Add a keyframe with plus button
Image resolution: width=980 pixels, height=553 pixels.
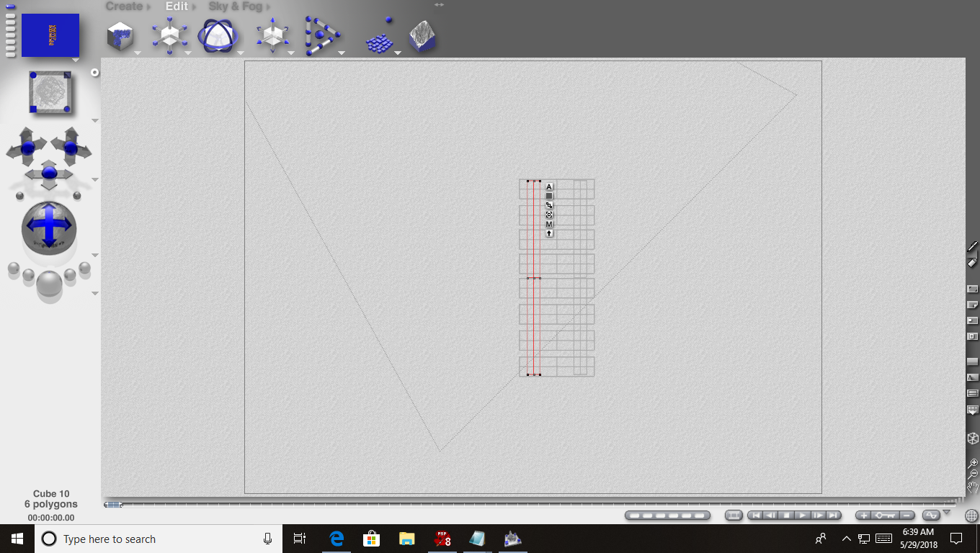[865, 516]
